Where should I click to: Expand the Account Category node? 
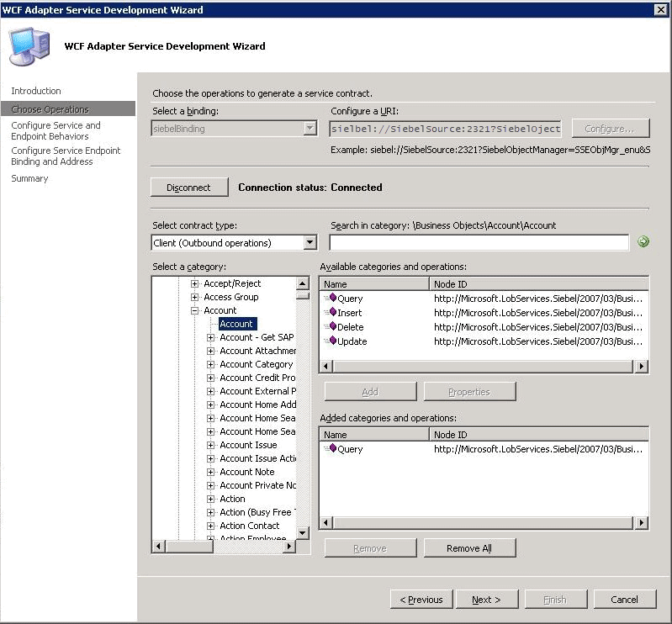click(x=210, y=364)
